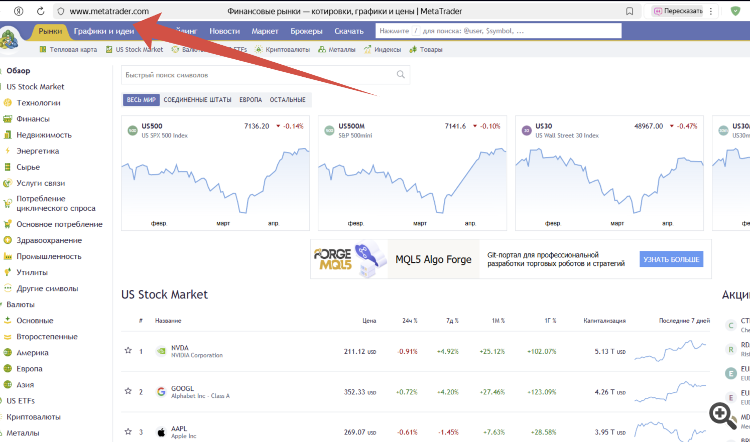Image resolution: width=750 pixels, height=442 pixels.
Task: Open Тепловая карта from the subnav
Action: pyautogui.click(x=68, y=49)
